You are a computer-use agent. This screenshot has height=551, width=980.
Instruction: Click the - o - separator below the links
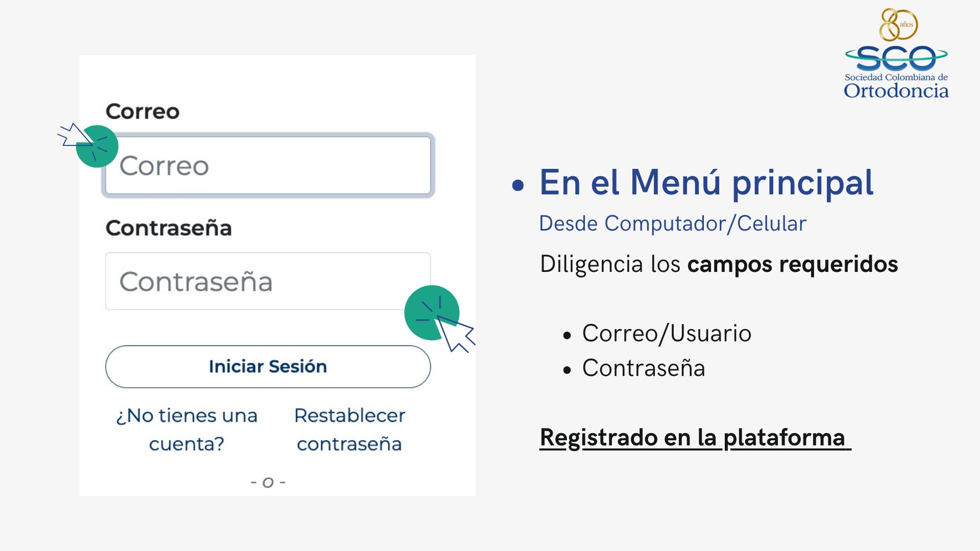pos(268,482)
